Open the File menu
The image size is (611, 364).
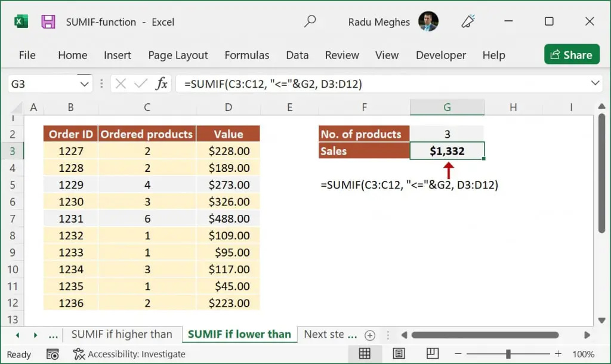pos(27,55)
